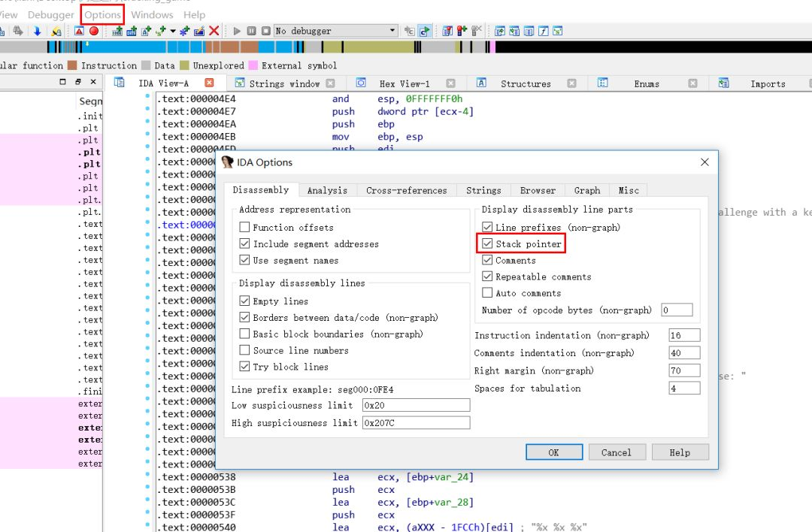Click the red X delete icon in toolbar
Image resolution: width=812 pixels, height=532 pixels.
tap(214, 31)
